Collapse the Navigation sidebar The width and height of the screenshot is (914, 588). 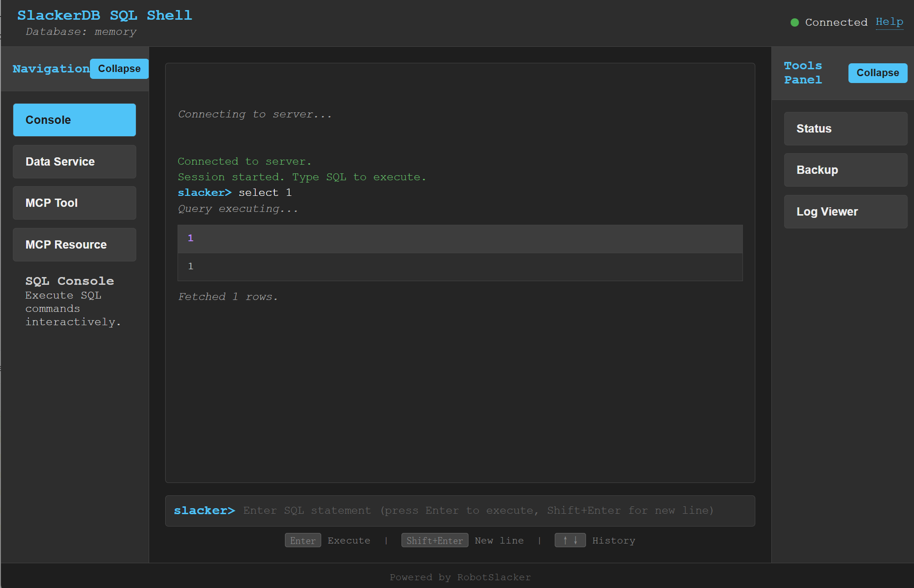[119, 69]
